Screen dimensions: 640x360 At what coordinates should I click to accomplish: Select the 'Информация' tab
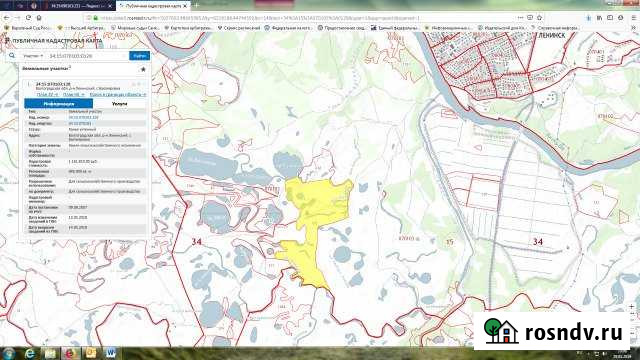[59, 104]
